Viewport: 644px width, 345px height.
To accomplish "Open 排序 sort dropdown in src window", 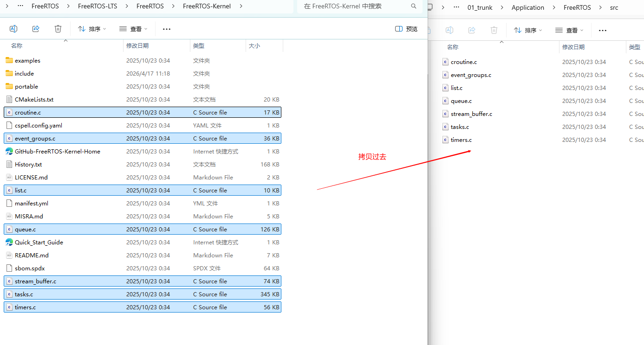I will pyautogui.click(x=528, y=30).
